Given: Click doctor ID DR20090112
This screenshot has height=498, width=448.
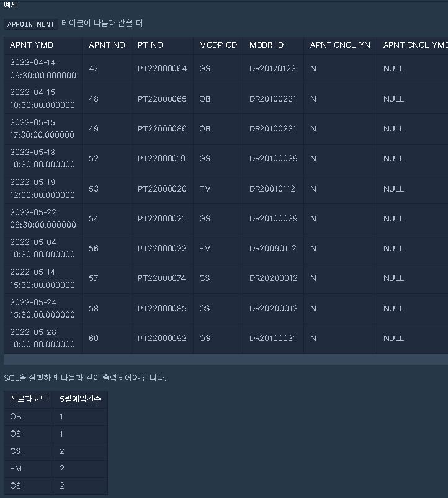Looking at the screenshot, I should coord(273,248).
